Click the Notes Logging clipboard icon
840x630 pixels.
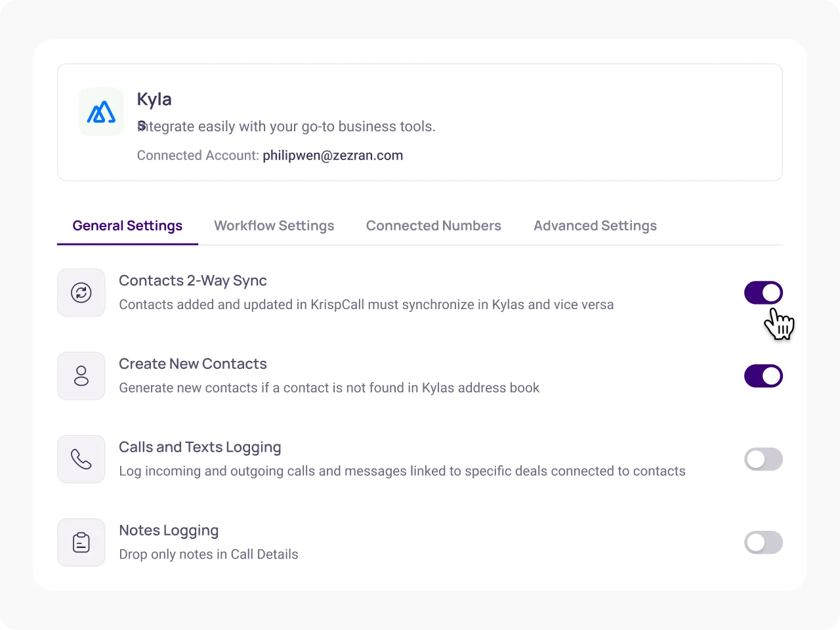click(x=81, y=543)
